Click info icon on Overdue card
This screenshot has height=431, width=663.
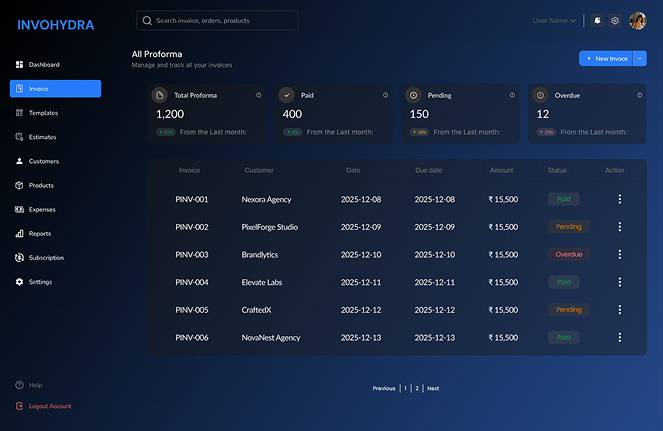(x=640, y=95)
